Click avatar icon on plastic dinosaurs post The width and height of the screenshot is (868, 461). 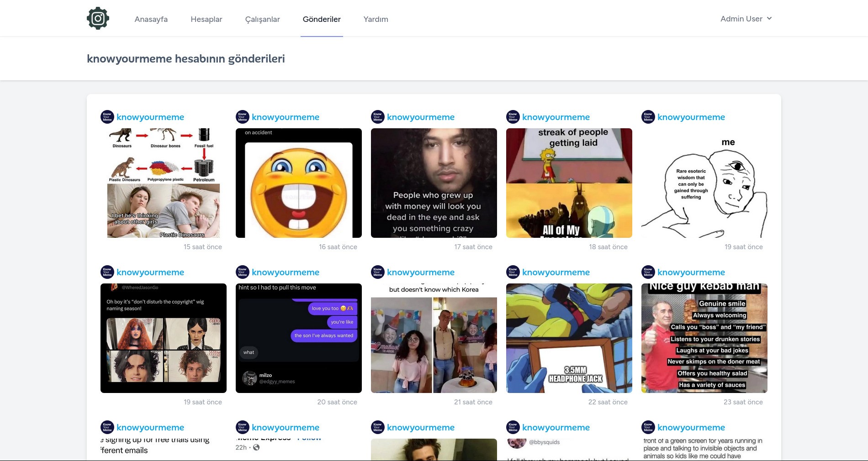tap(107, 117)
